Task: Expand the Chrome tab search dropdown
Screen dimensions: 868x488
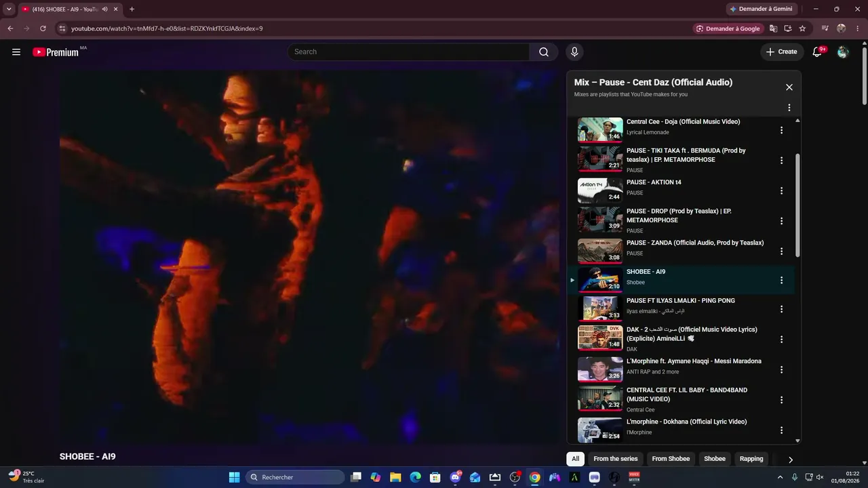Action: (x=9, y=9)
